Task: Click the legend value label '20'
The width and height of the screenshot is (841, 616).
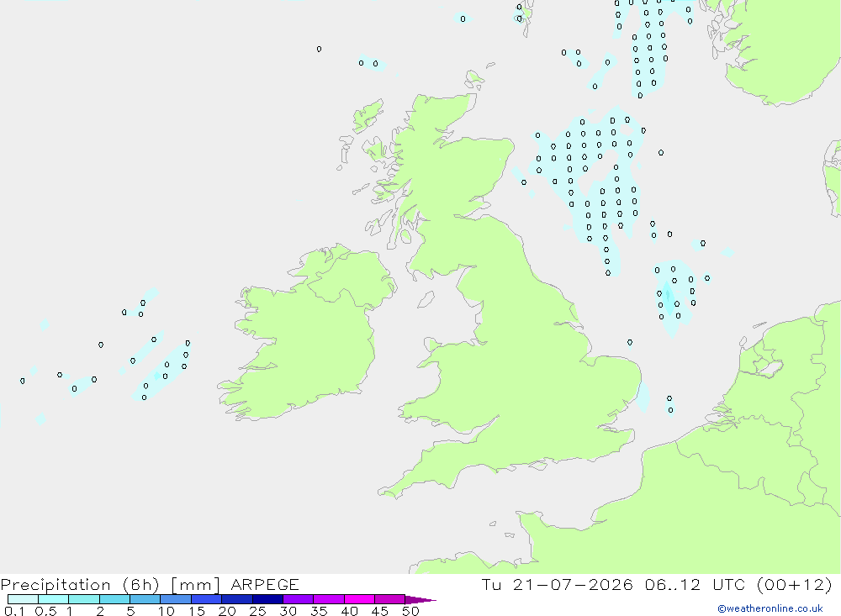Action: coord(227,611)
